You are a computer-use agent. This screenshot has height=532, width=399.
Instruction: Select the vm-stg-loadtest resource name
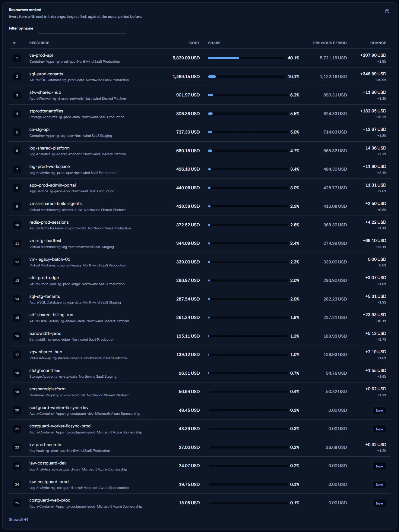(x=45, y=241)
